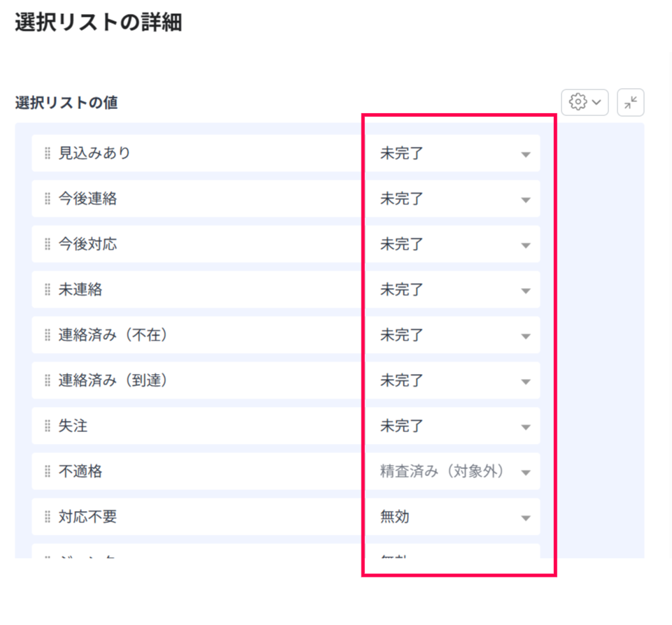Viewport: 672px width, 625px height.
Task: Click the 選択リストの値 section heading
Action: pos(66,103)
